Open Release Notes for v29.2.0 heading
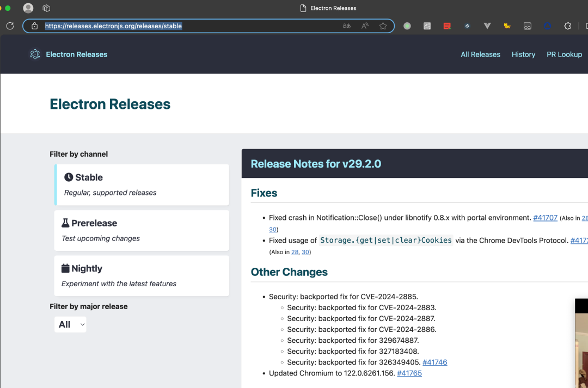Viewport: 588px width, 388px height. click(x=316, y=164)
